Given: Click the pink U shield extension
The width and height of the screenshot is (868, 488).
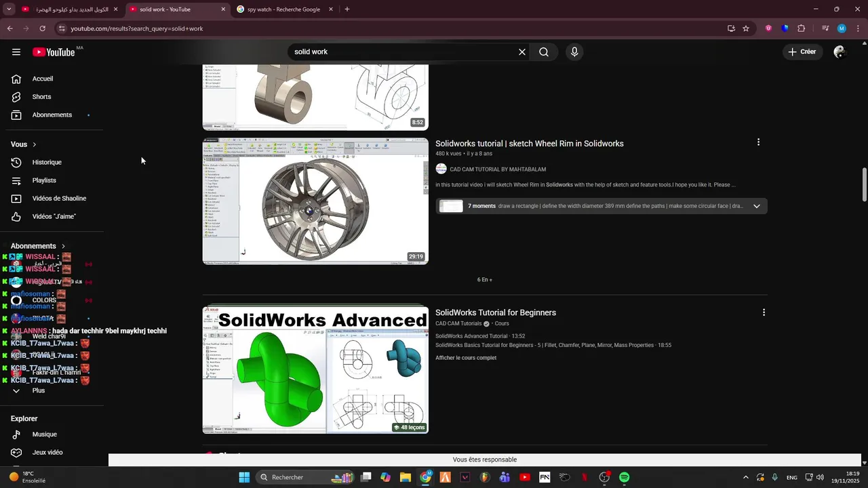Looking at the screenshot, I should point(768,28).
